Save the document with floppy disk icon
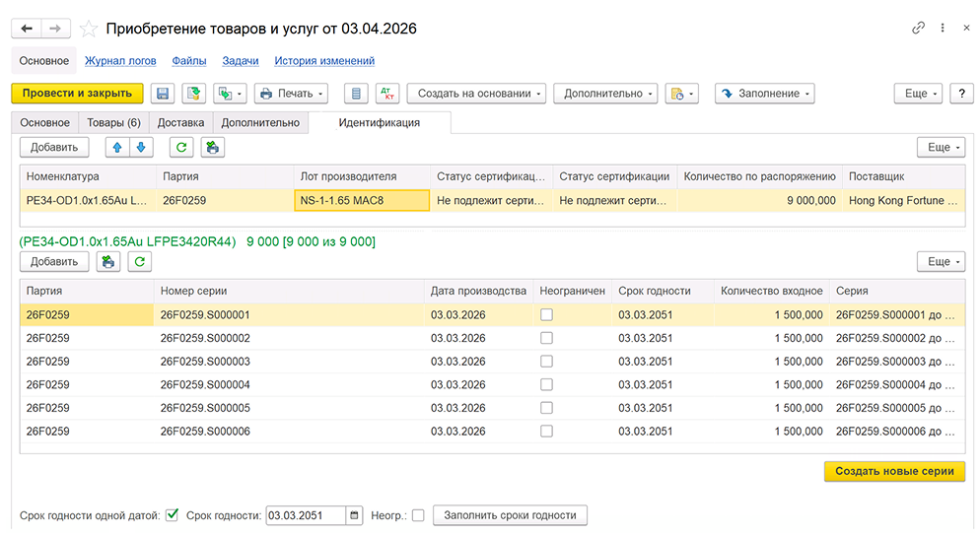 tap(163, 93)
